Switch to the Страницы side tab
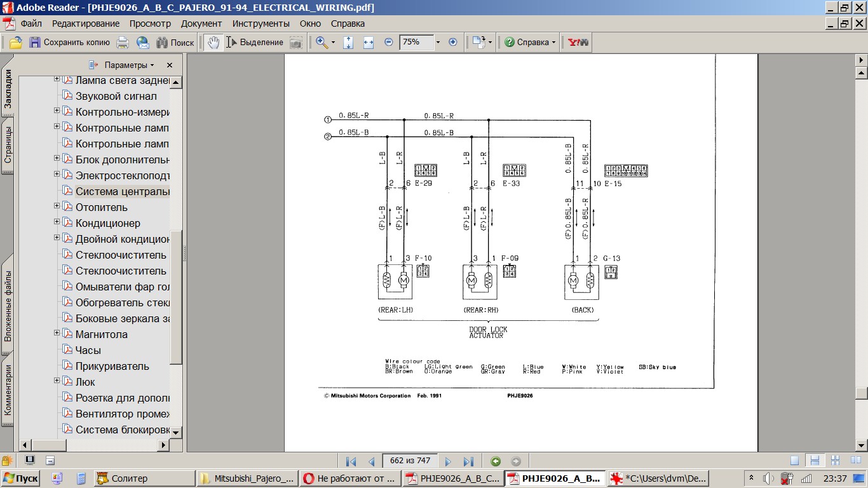Screen dimensions: 868x488 click(8, 145)
